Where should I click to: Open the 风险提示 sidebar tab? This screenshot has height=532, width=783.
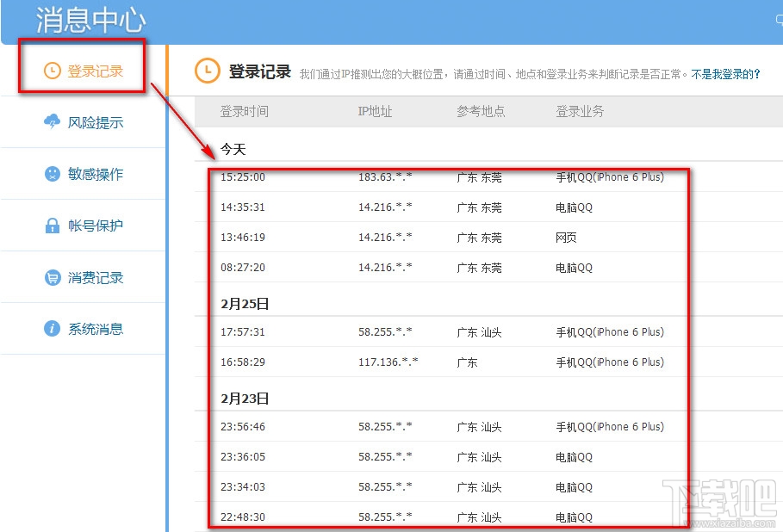83,122
